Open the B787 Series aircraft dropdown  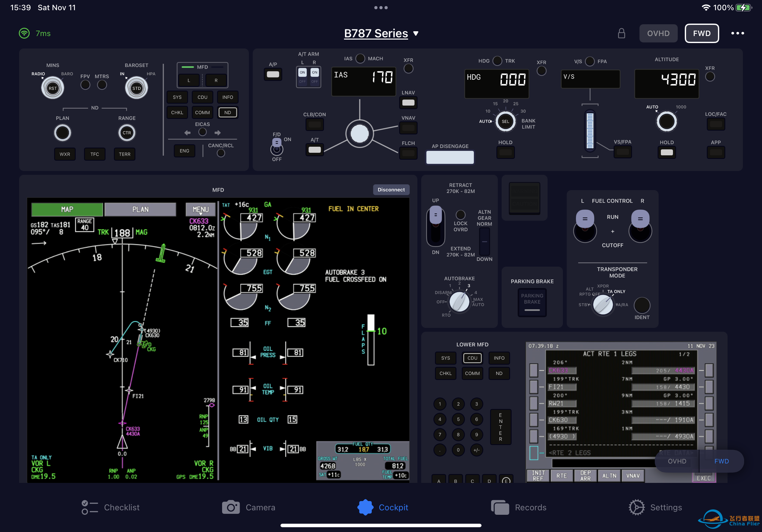click(x=381, y=33)
